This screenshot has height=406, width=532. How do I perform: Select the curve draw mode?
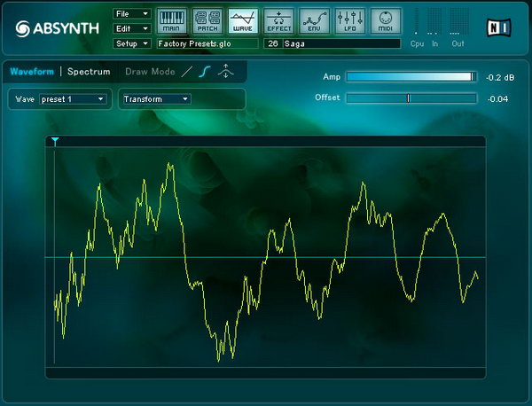click(205, 72)
